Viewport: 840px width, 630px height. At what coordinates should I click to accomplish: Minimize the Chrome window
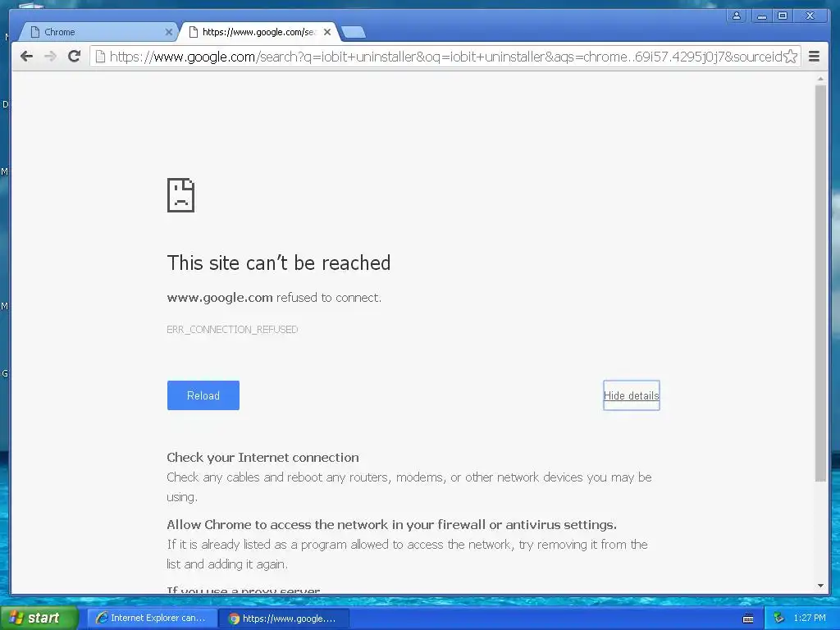[761, 16]
